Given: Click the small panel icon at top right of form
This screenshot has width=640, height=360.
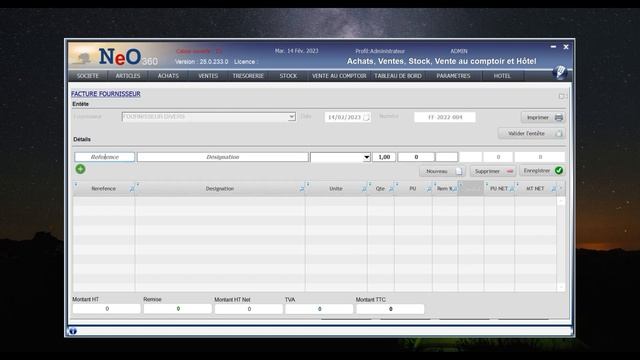Looking at the screenshot, I should pos(562,96).
